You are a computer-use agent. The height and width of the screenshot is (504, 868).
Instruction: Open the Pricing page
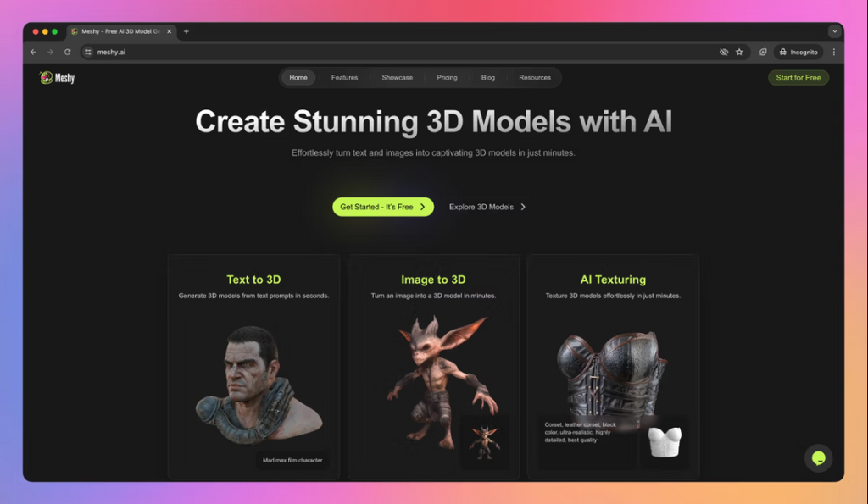pyautogui.click(x=447, y=77)
